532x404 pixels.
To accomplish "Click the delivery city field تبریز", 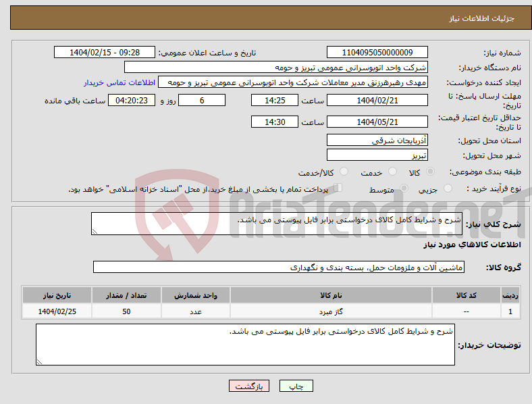I will click(377, 155).
